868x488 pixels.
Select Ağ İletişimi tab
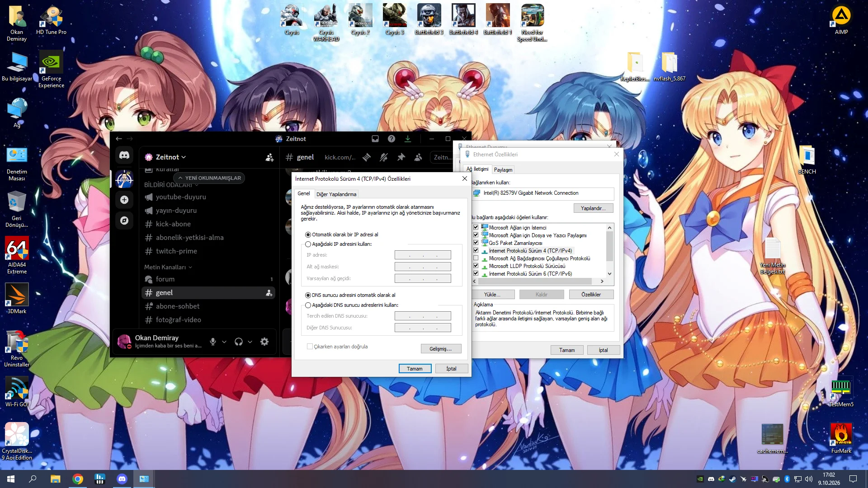click(477, 169)
